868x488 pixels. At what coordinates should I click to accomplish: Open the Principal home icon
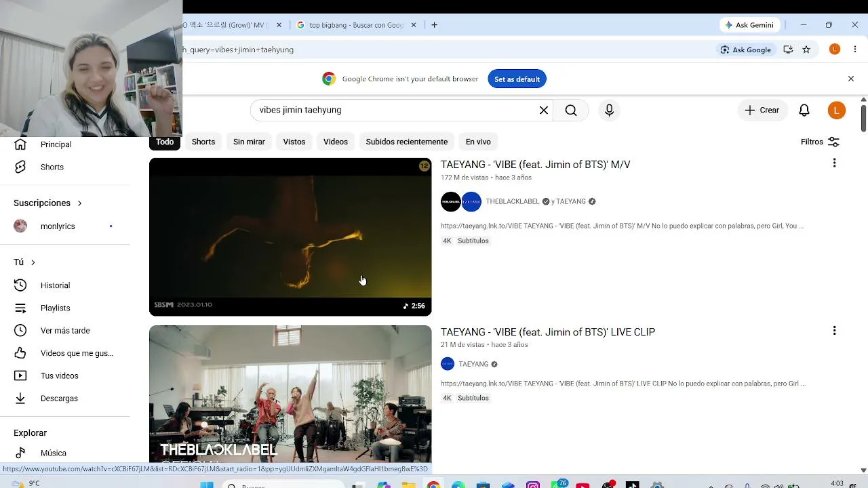pyautogui.click(x=20, y=144)
